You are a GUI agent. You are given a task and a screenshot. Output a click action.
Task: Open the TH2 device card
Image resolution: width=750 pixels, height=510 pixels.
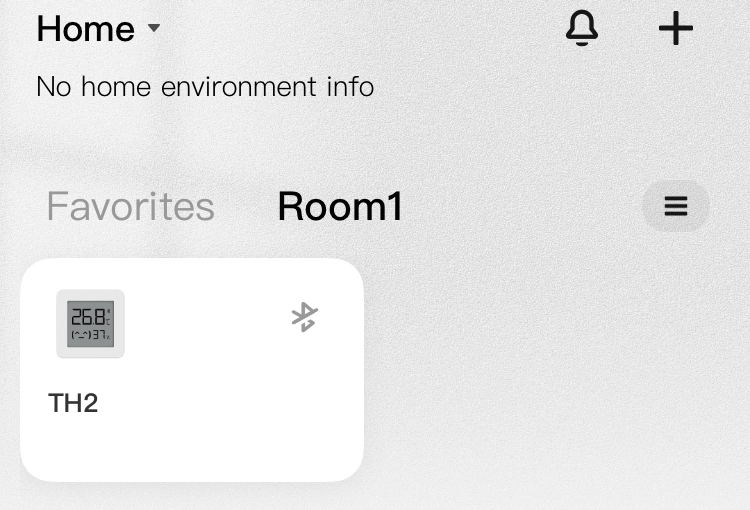pos(192,370)
